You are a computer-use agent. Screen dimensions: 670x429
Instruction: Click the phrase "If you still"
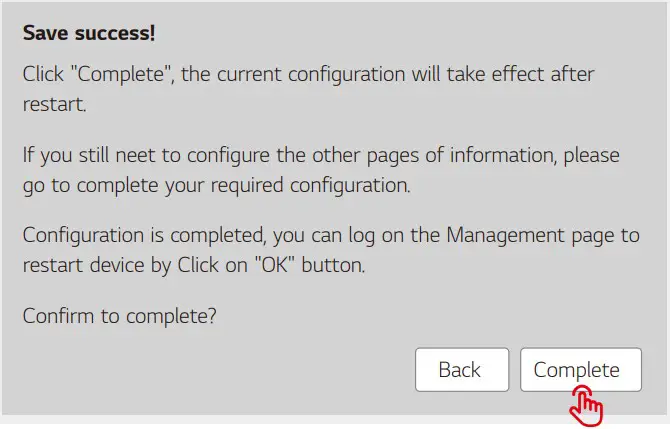coord(66,156)
